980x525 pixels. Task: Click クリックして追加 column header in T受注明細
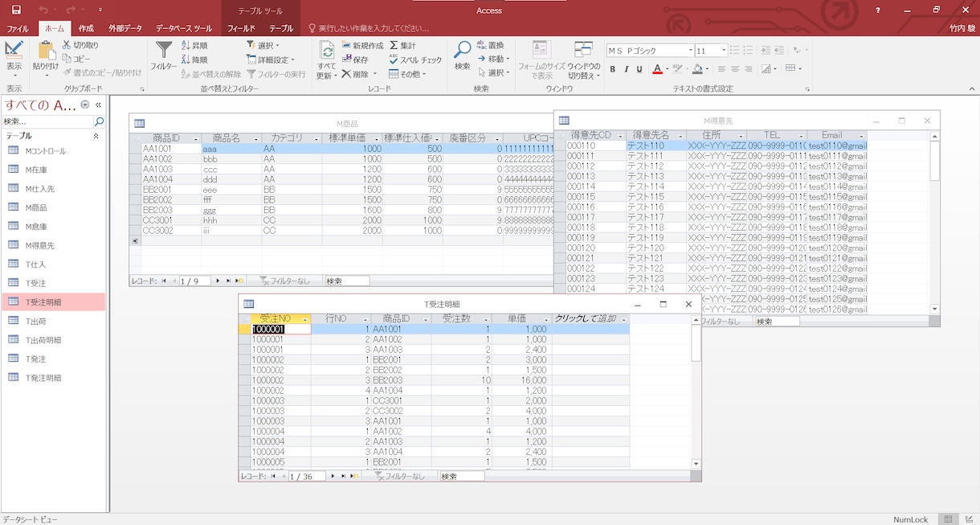[590, 319]
